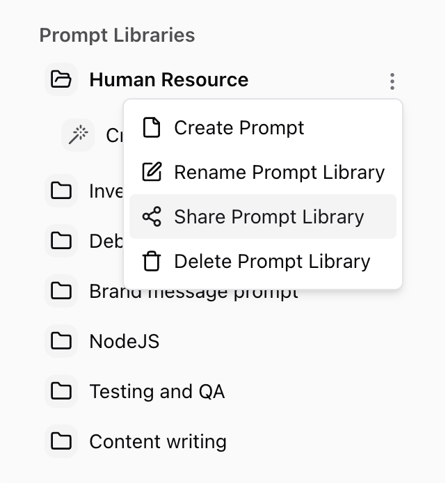Expand the NodeJS prompt library
The width and height of the screenshot is (448, 483).
tap(124, 342)
